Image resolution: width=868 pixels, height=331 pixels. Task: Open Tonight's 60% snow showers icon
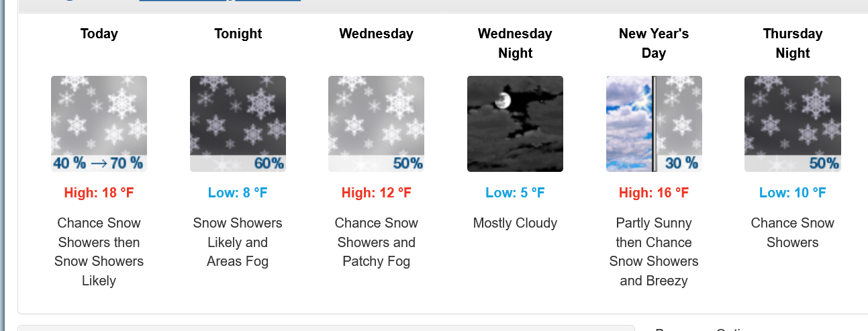[x=238, y=124]
